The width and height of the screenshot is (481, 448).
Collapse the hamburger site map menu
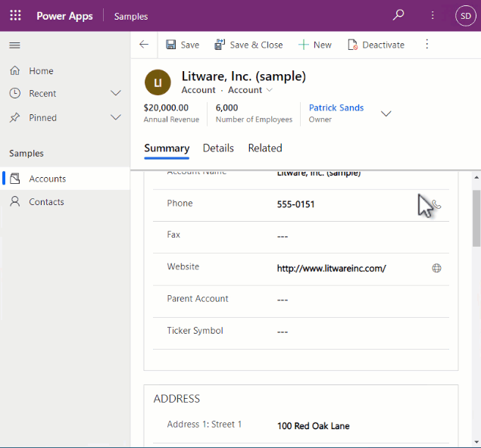point(14,45)
